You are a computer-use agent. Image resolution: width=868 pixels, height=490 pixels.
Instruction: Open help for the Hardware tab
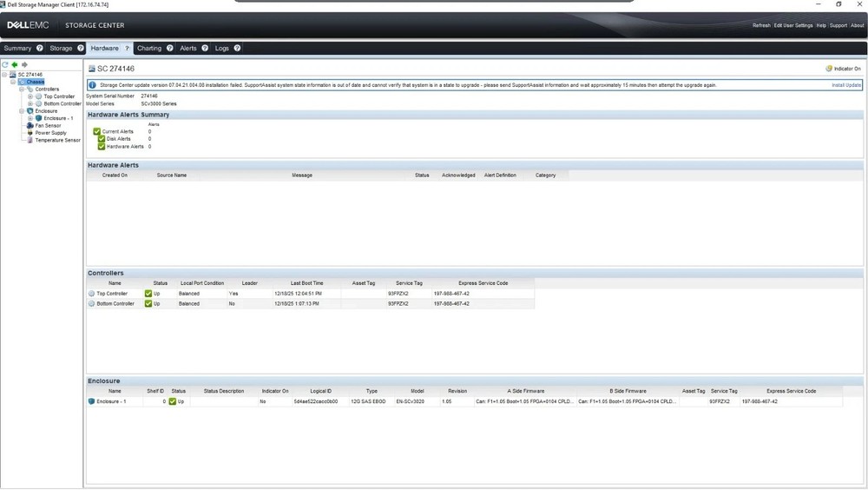[x=127, y=49]
